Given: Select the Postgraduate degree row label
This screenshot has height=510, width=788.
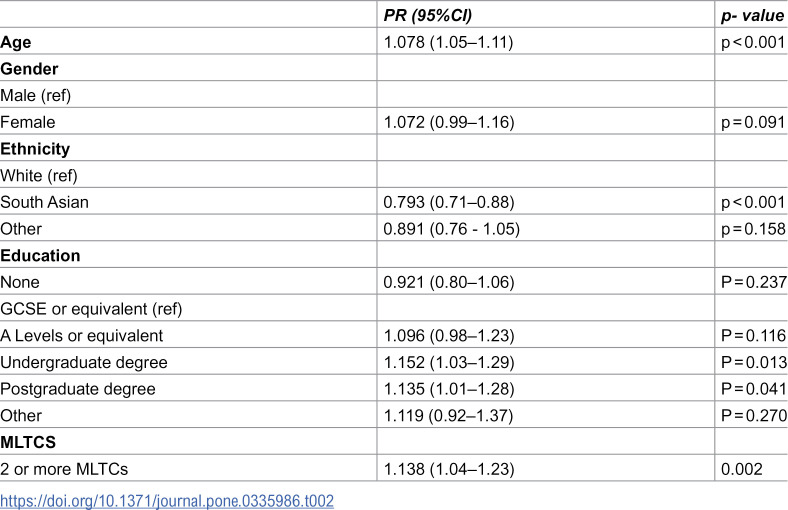Looking at the screenshot, I should (x=78, y=389).
